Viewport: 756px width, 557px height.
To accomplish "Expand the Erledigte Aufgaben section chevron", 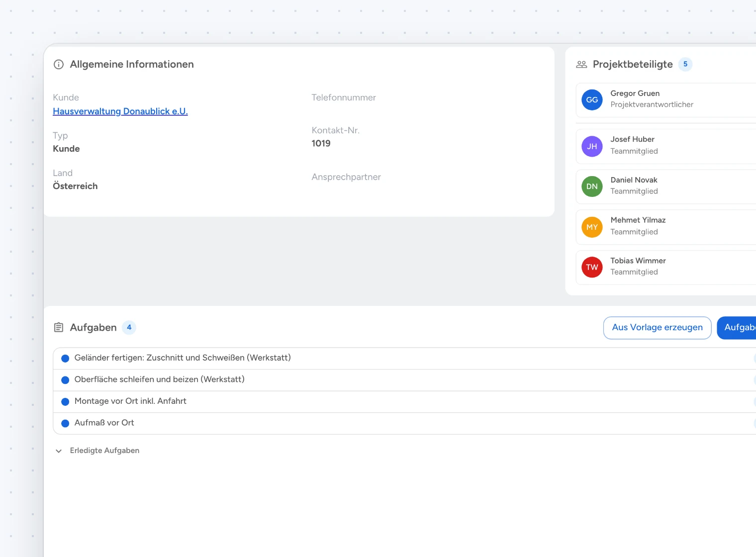I will coord(59,451).
